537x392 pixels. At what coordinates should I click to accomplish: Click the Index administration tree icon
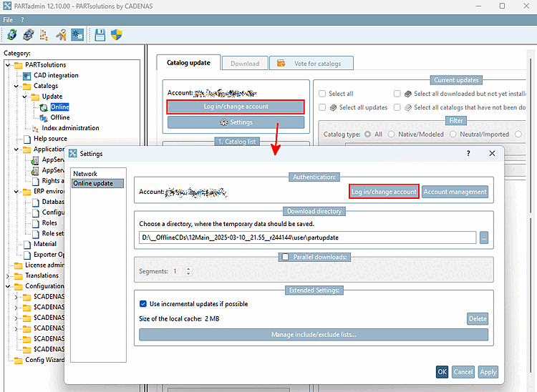coord(35,129)
